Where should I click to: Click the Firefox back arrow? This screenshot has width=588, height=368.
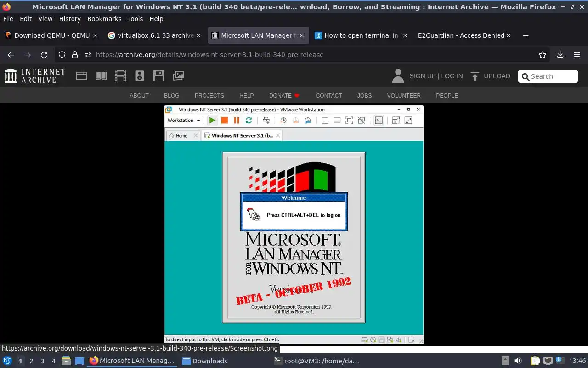coord(11,55)
